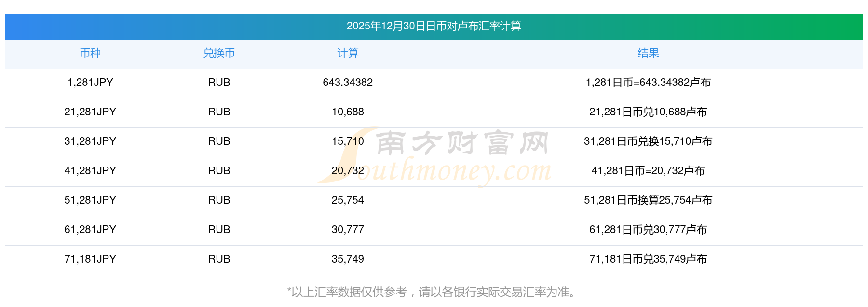This screenshot has height=307, width=868.
Task: Click RUB in the 31,281JPY row
Action: coord(219,141)
